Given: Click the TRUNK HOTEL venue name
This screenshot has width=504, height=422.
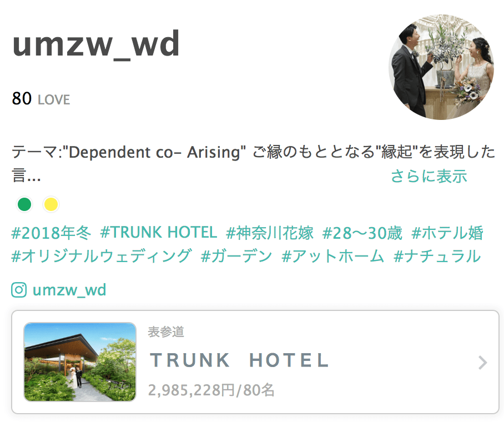Looking at the screenshot, I should point(239,360).
